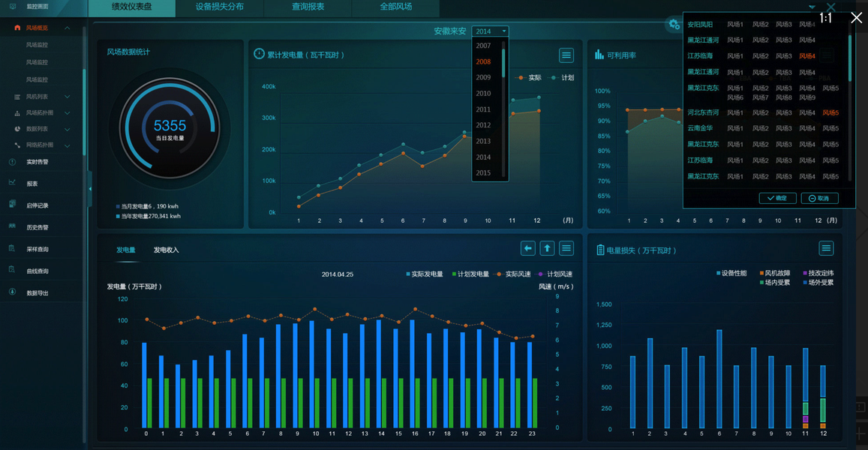The height and width of the screenshot is (450, 868).
Task: Click the clock icon beside 累计发电量
Action: click(x=259, y=54)
